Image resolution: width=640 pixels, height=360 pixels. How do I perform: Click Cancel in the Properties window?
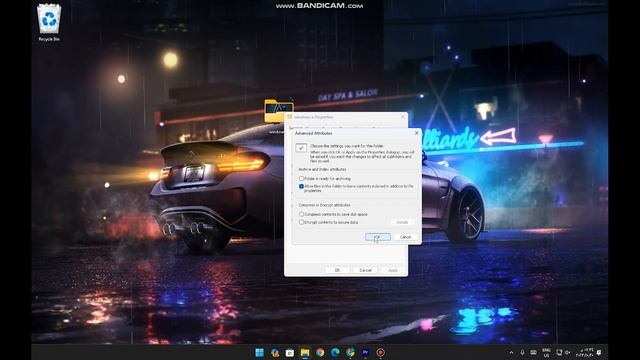[x=365, y=270]
